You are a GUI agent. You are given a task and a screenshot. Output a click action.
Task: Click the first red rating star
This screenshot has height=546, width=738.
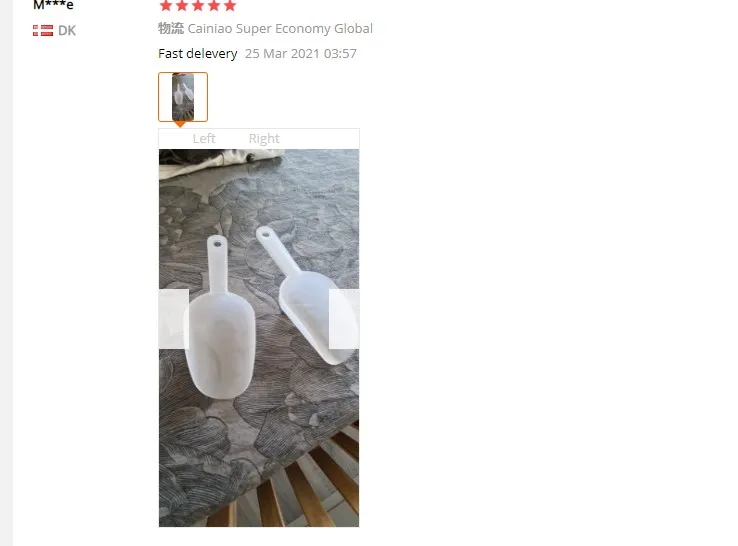166,5
